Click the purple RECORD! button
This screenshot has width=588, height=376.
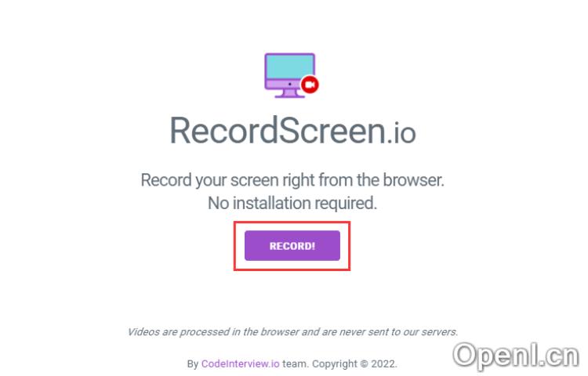tap(292, 246)
